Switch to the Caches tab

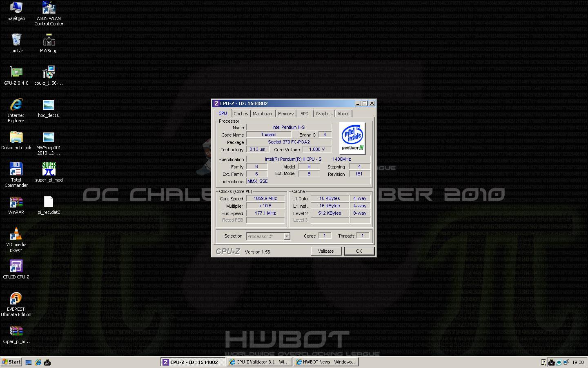point(241,114)
